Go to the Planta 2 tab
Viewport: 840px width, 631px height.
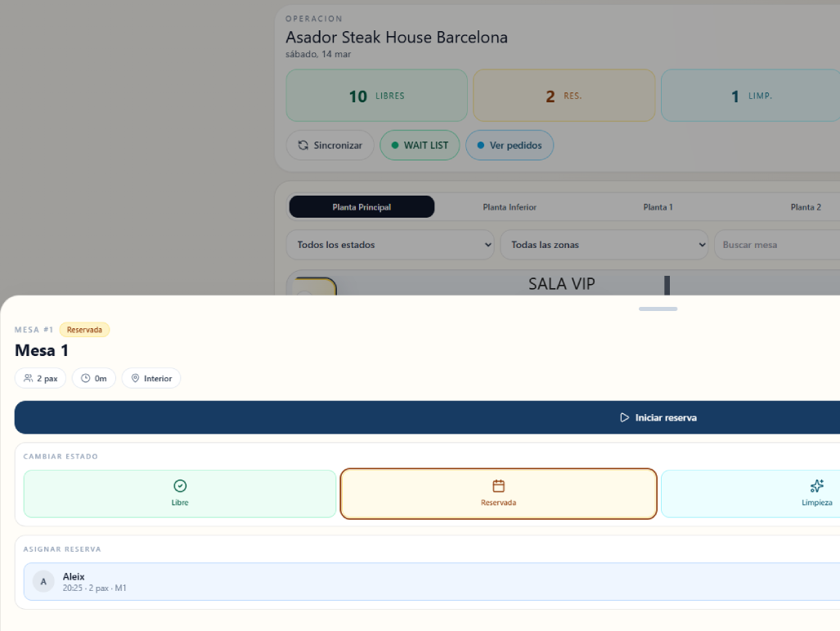point(805,207)
